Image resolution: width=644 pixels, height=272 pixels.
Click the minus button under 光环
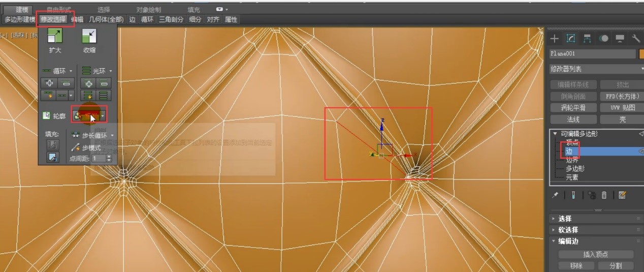point(104,83)
